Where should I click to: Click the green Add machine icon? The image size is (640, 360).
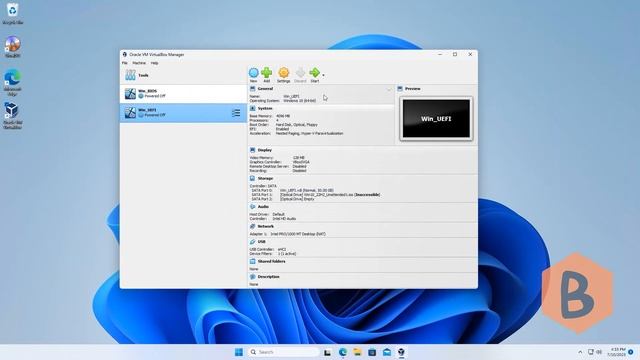(267, 73)
